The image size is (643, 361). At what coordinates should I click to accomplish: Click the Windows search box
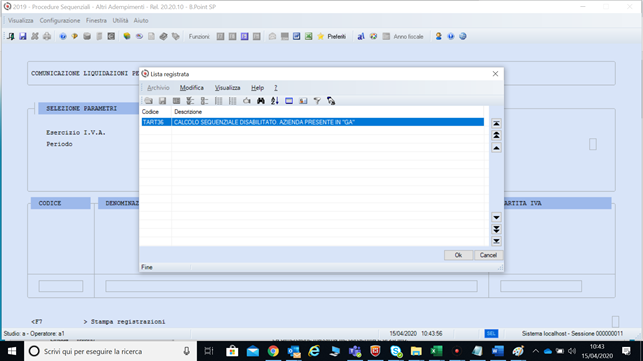(x=110, y=351)
